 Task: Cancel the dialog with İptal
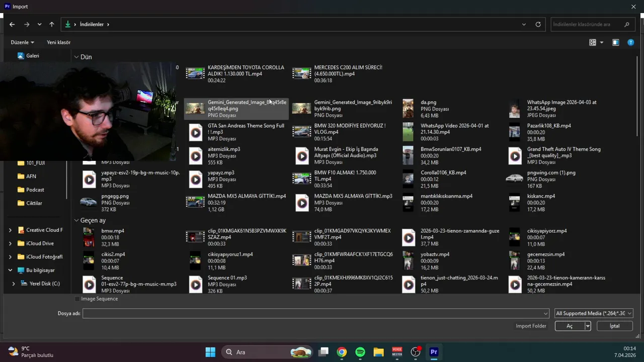pos(614,326)
